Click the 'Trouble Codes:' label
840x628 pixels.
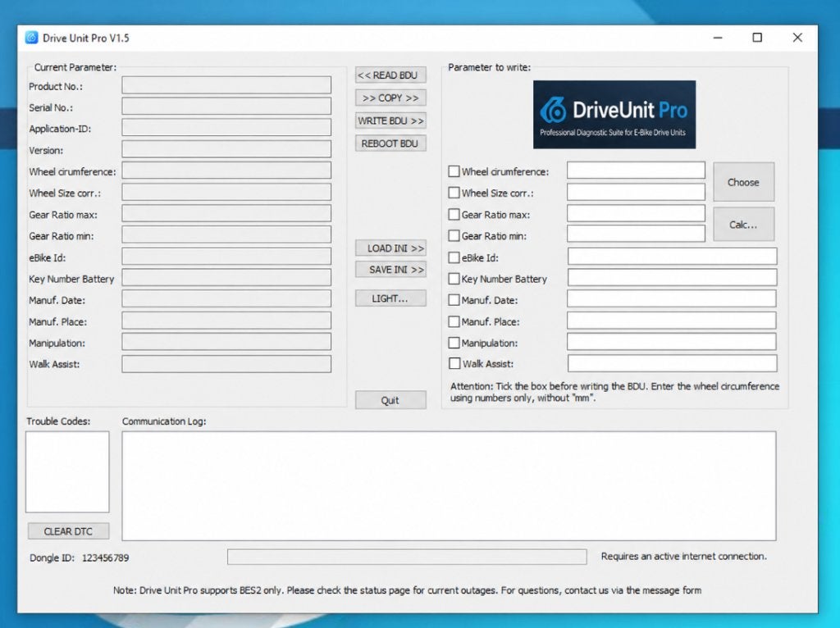(58, 421)
